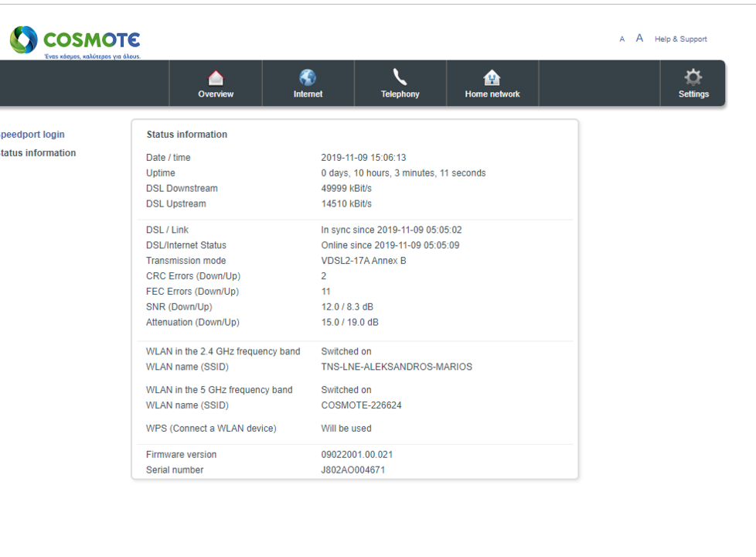Click the Telephony phone handset icon

point(400,77)
